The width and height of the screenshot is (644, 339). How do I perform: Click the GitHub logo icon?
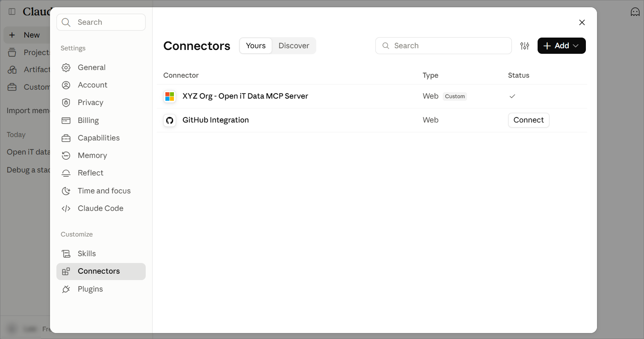coord(170,120)
